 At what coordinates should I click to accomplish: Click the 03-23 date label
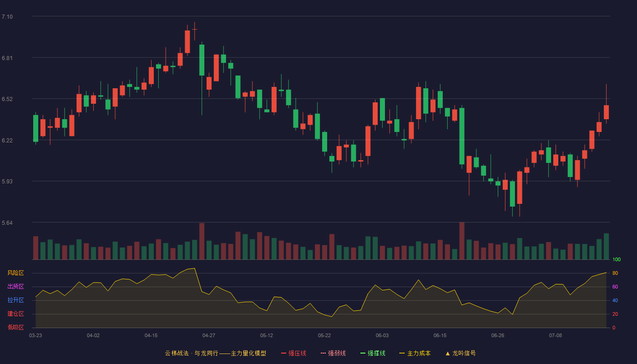35,335
